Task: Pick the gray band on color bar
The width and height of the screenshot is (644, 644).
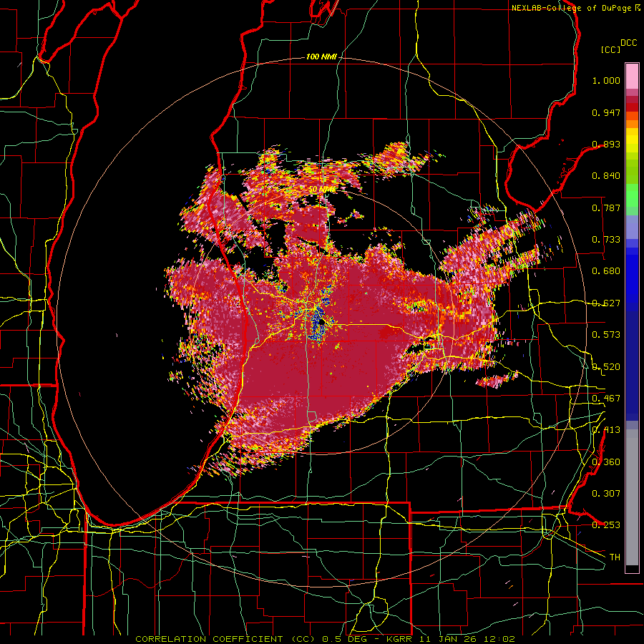Action: click(x=632, y=497)
